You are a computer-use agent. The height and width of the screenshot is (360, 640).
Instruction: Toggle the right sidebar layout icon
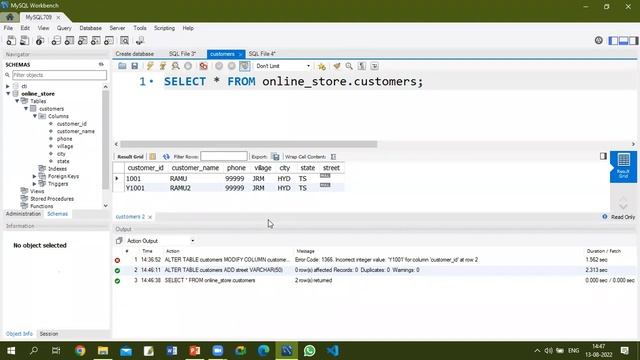[x=633, y=40]
